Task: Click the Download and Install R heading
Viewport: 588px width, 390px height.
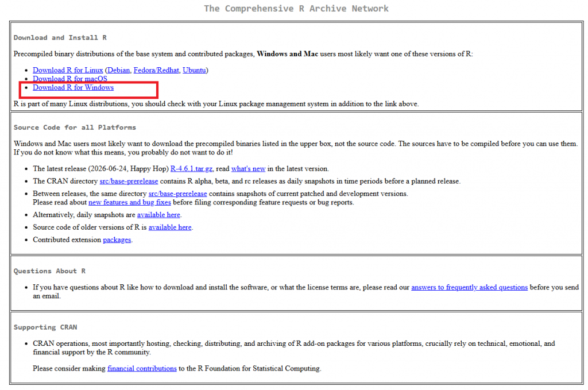Action: pos(60,37)
